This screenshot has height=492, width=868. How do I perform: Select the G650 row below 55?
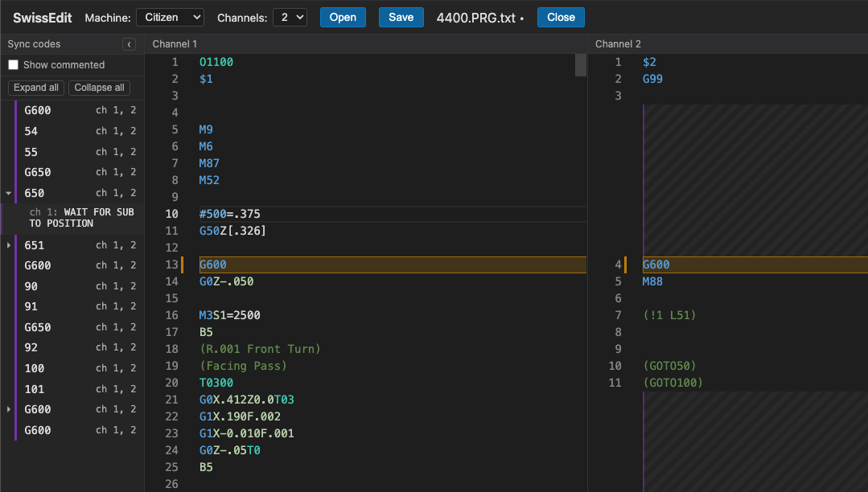[x=79, y=172]
